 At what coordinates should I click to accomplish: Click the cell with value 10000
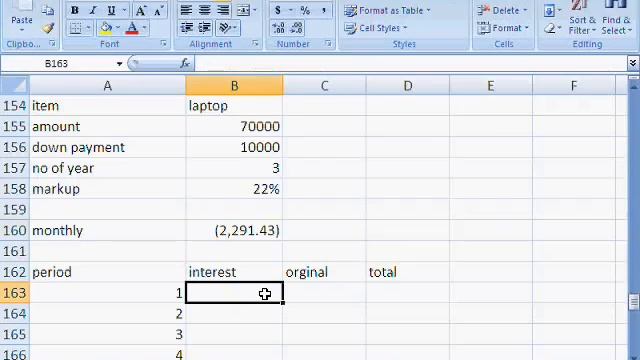click(234, 147)
